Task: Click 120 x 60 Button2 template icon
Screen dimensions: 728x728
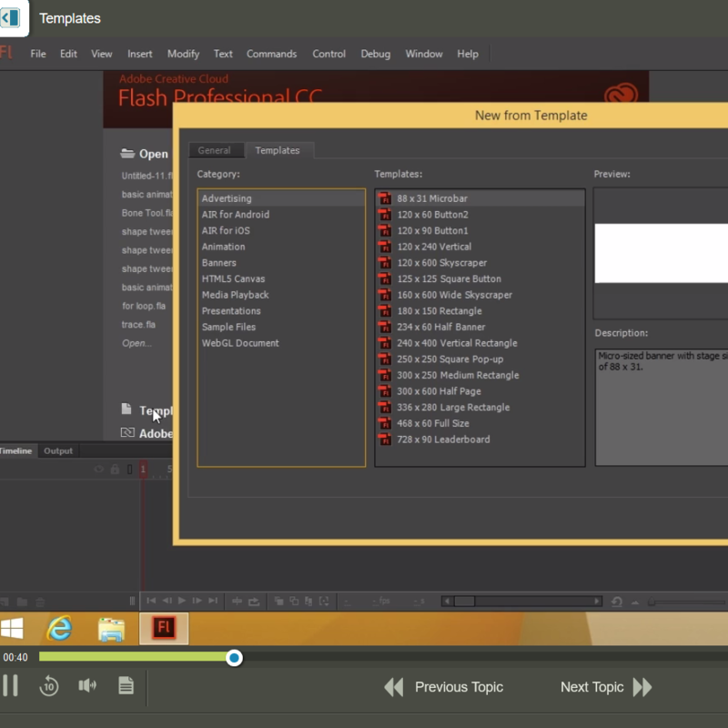Action: pyautogui.click(x=384, y=215)
